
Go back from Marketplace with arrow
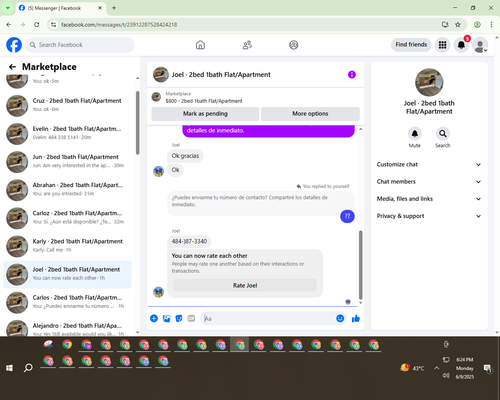(x=12, y=67)
